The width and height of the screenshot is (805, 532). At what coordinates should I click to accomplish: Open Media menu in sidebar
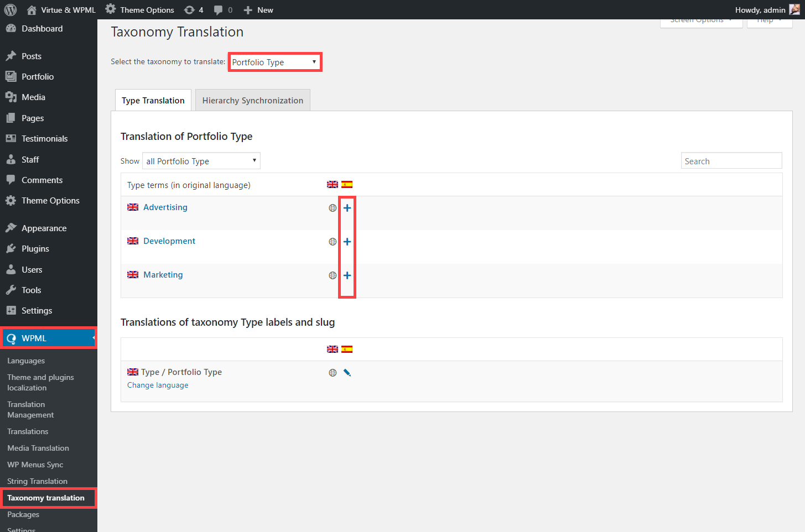(x=49, y=97)
